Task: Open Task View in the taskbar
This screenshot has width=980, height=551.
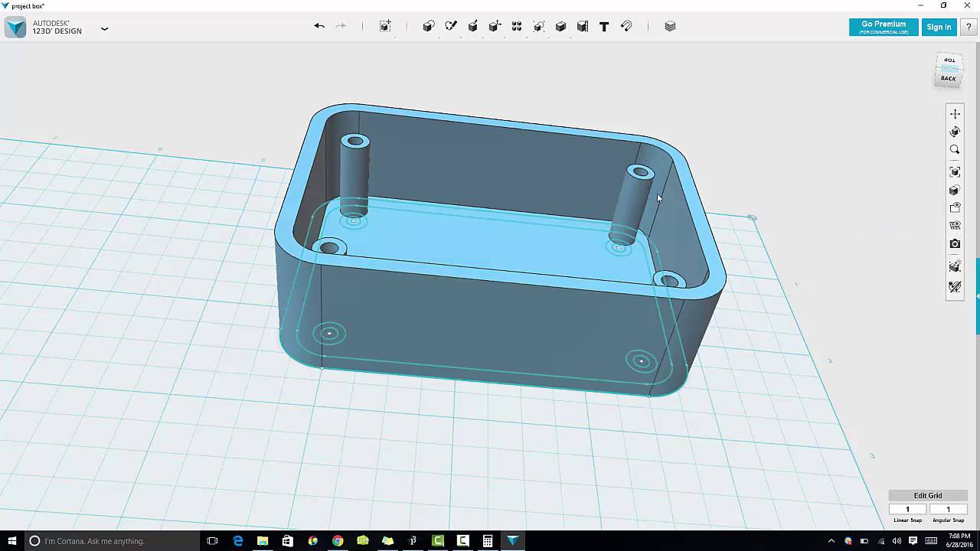Action: point(212,541)
